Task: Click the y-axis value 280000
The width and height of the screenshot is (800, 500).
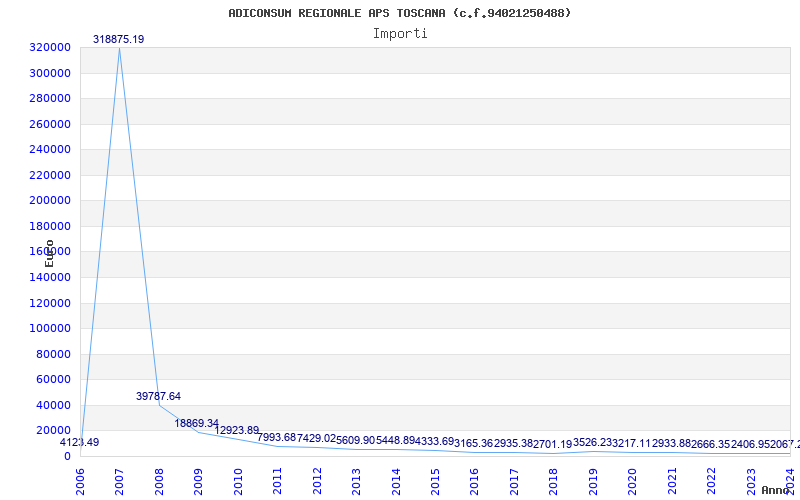Action: tap(49, 98)
